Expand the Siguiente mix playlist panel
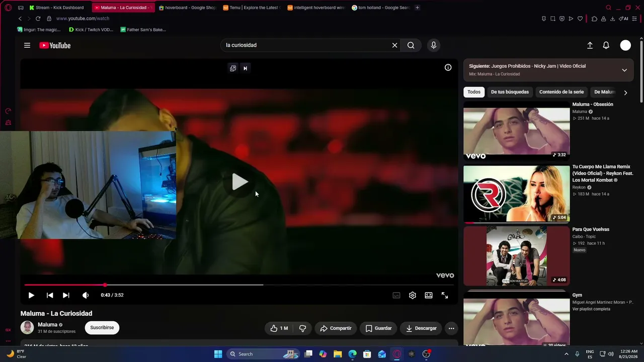 (x=624, y=70)
